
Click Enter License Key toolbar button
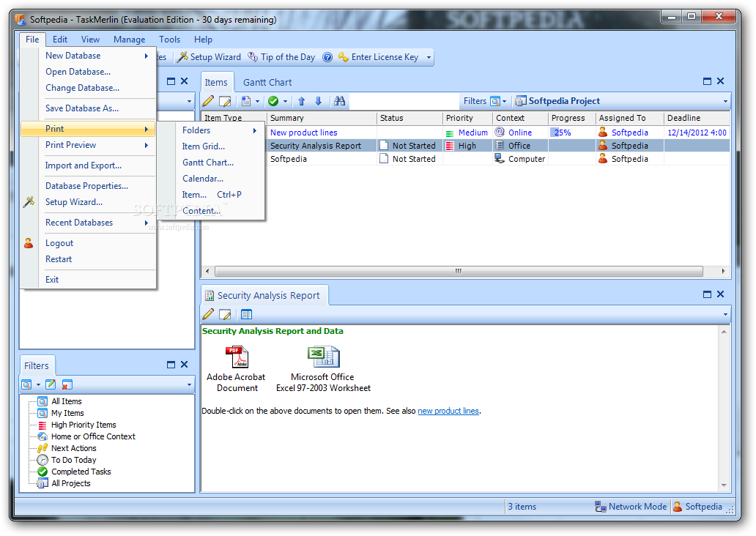(379, 57)
